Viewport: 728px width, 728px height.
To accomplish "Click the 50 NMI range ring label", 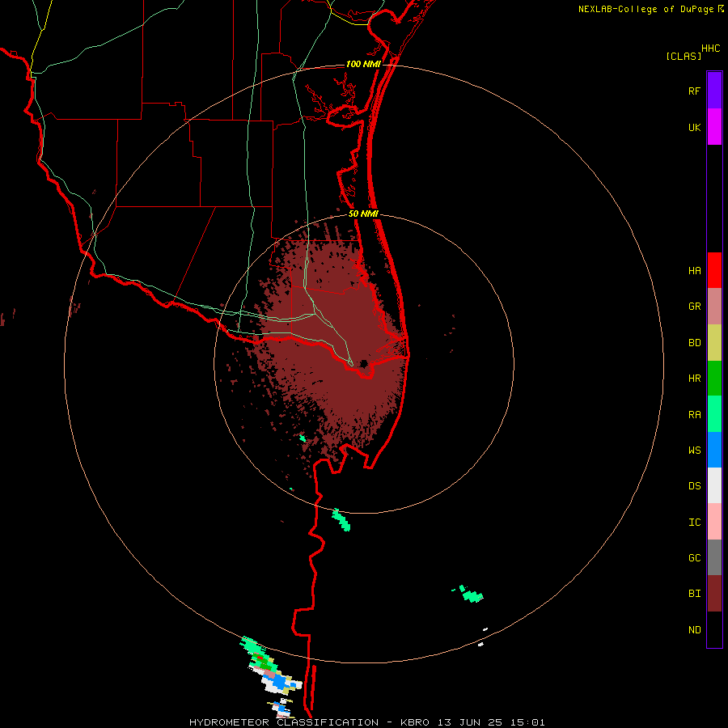I will coord(363,214).
